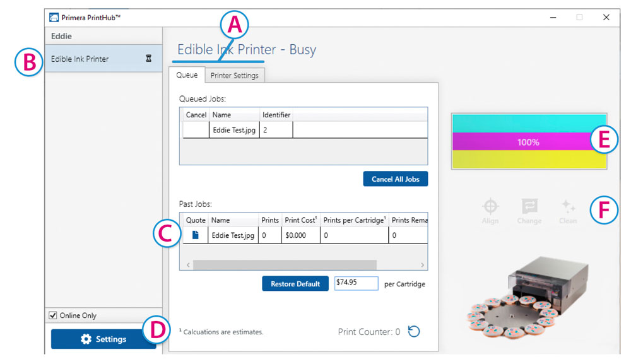Click the Primera PrintHub app icon in title bar
Image resolution: width=631 pixels, height=364 pixels.
(x=54, y=17)
